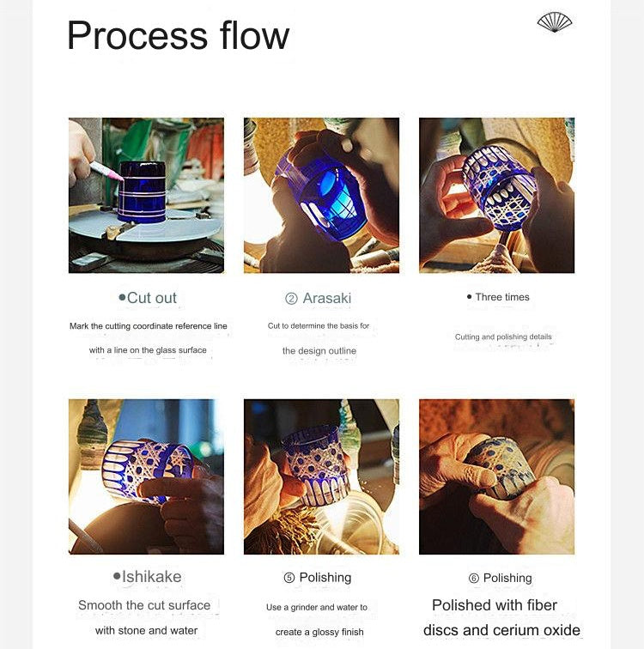Select the grinder polishing photo

click(321, 476)
